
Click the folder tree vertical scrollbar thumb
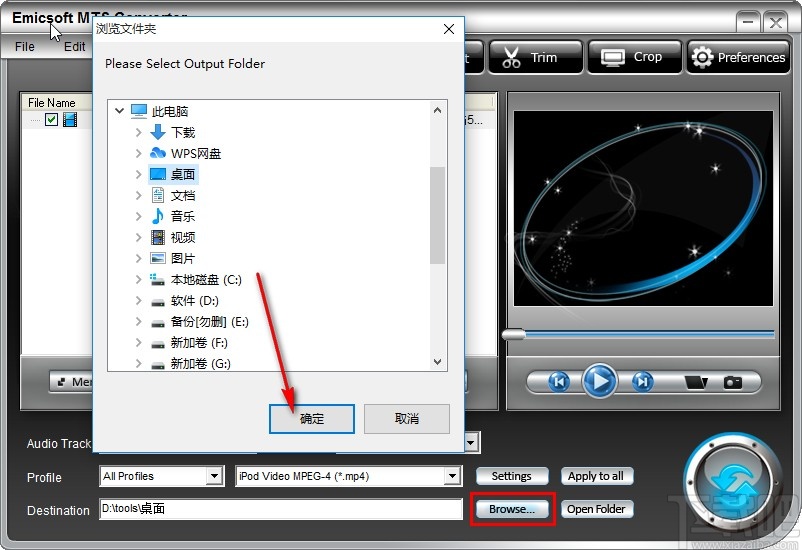tap(437, 215)
